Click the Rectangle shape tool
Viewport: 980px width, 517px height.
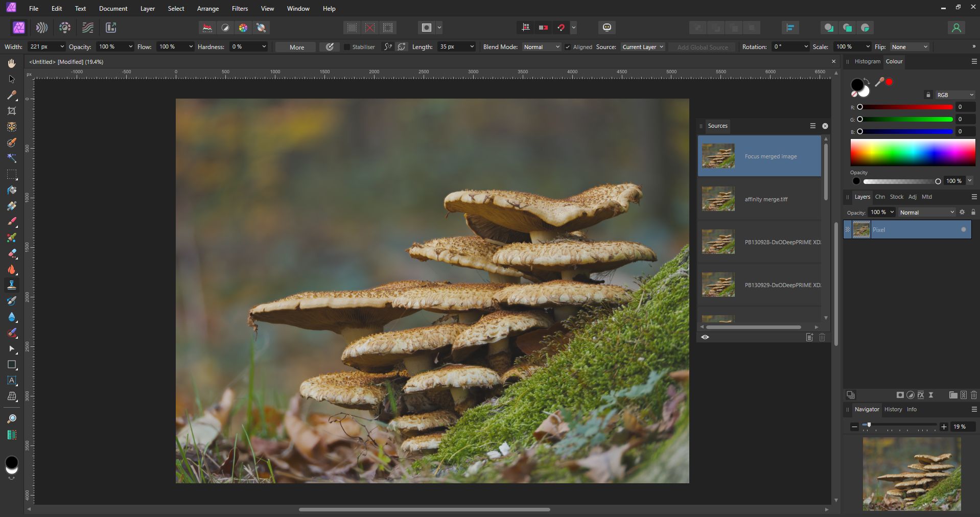tap(12, 365)
